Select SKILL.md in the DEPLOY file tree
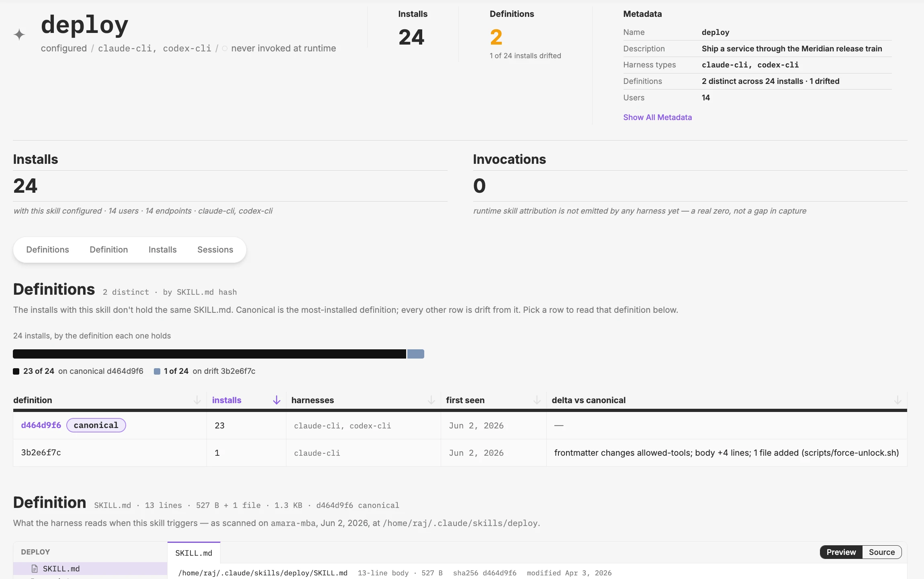This screenshot has height=579, width=924. tap(90, 569)
